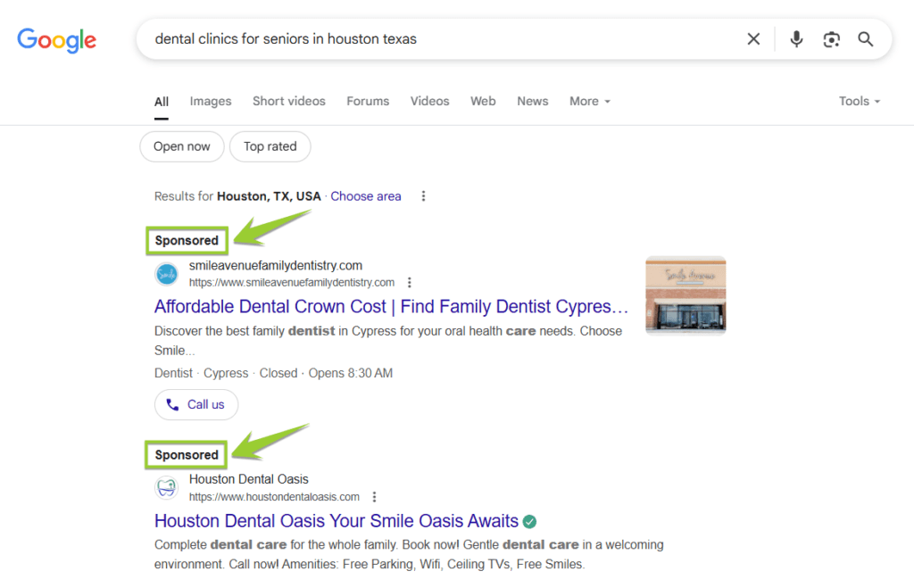914x588 pixels.
Task: Open the three-dot menu beside houstondentaloasis.com URL
Action: pos(375,497)
